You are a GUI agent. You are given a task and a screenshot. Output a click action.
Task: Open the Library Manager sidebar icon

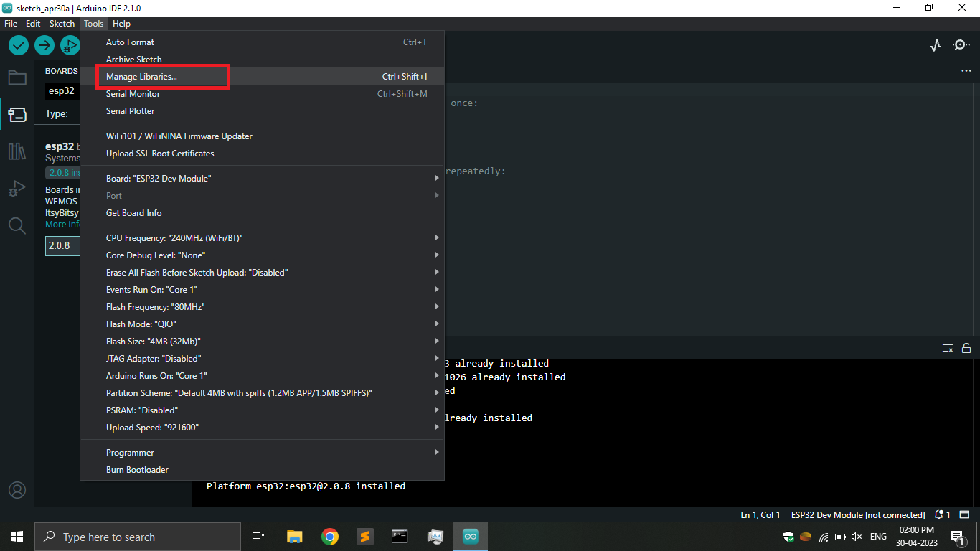[x=17, y=151]
